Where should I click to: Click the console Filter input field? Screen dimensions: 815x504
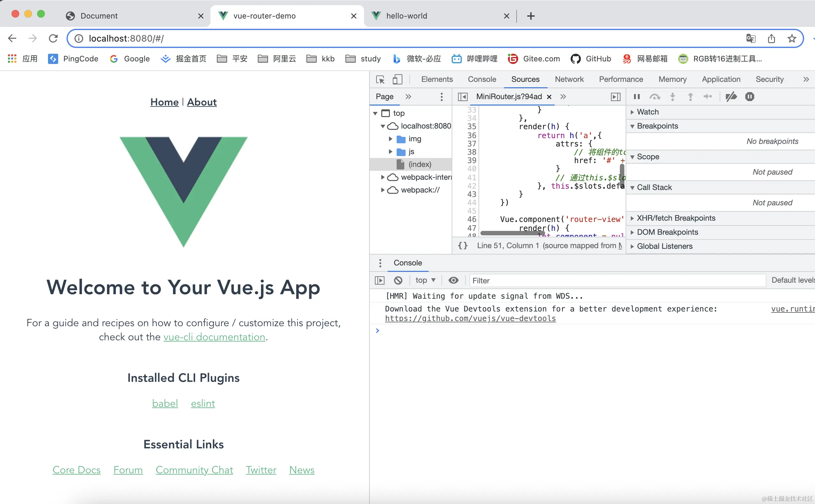coord(617,280)
